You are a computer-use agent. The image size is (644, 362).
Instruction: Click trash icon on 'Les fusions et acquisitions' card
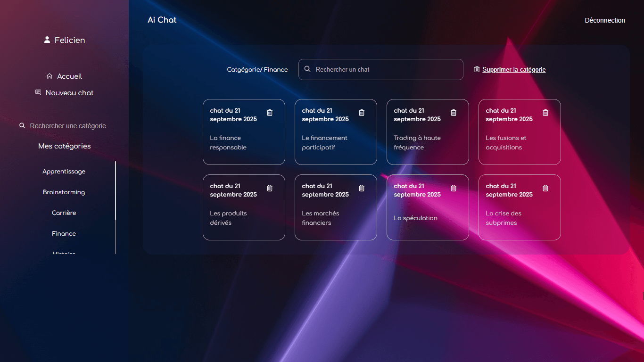[x=545, y=113]
